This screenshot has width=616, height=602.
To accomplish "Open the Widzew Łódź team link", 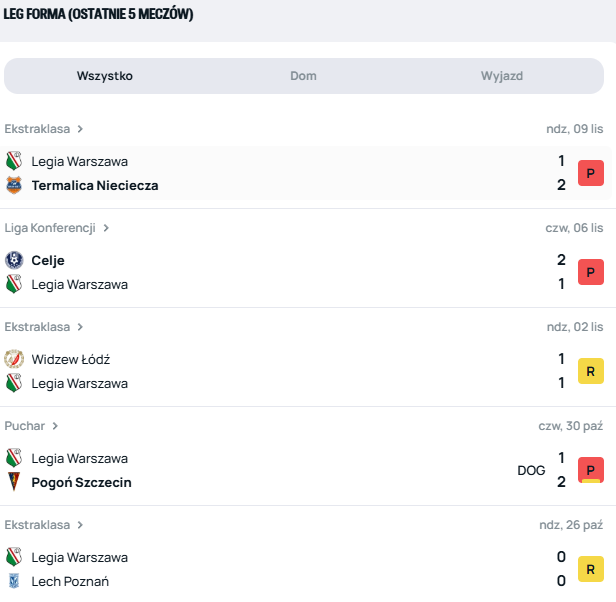I will pos(71,359).
